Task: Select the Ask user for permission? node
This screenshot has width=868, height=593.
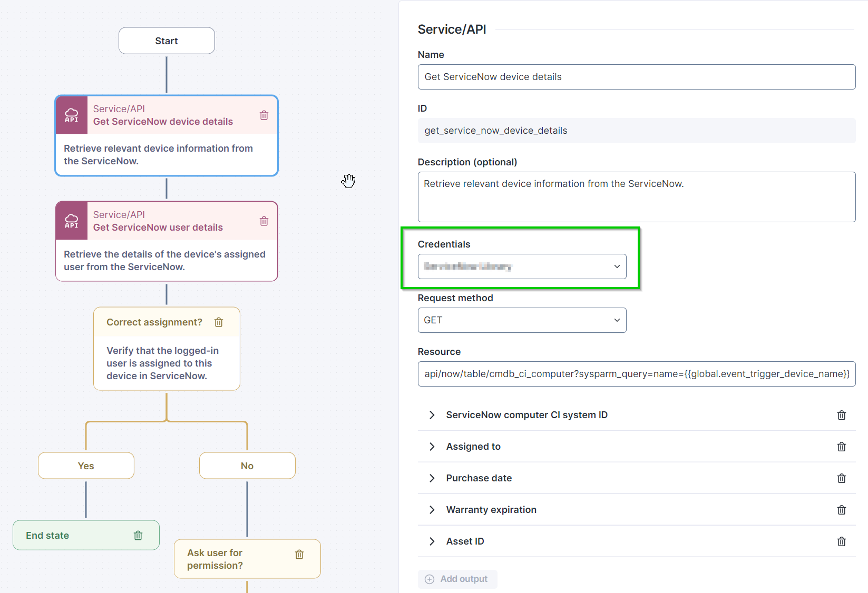Action: [247, 559]
